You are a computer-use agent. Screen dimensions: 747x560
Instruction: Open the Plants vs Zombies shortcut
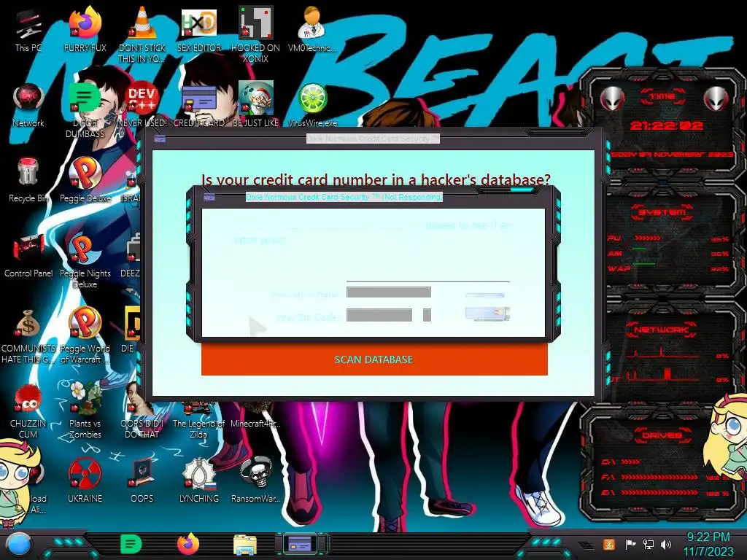coord(85,398)
